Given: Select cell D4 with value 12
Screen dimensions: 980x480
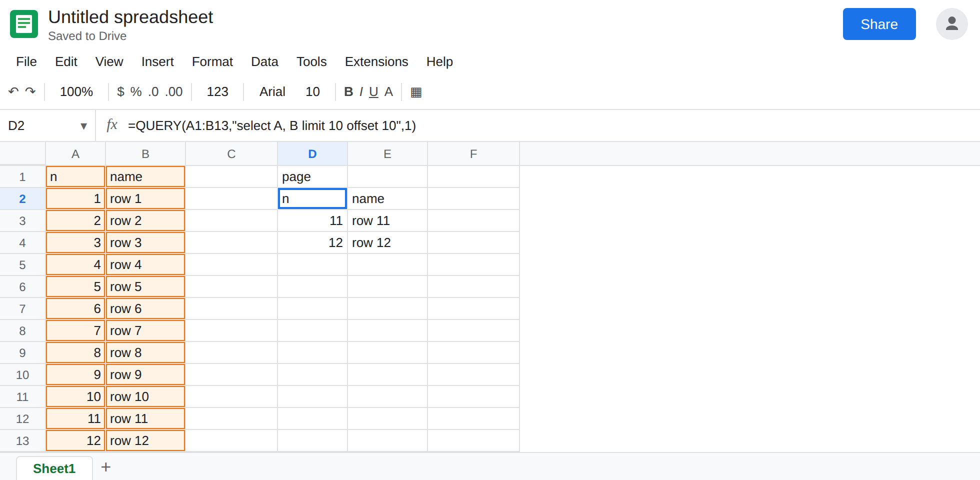Looking at the screenshot, I should pyautogui.click(x=312, y=243).
